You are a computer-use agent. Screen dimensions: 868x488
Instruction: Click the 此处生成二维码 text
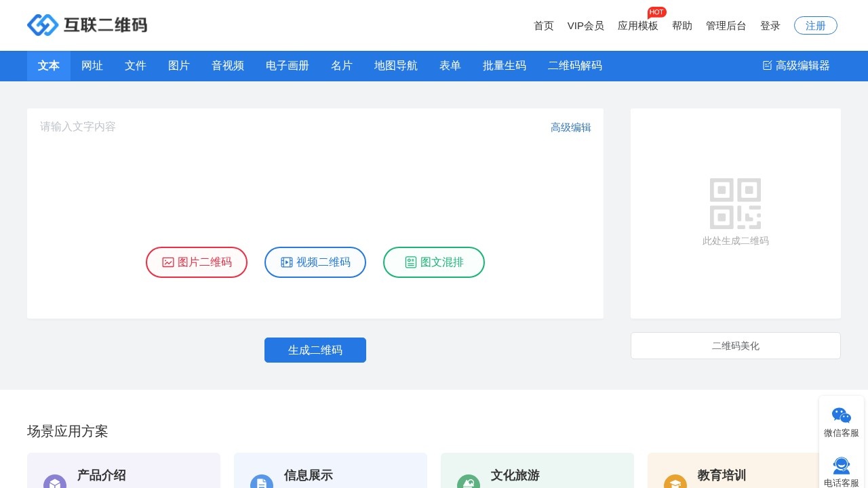(x=736, y=241)
